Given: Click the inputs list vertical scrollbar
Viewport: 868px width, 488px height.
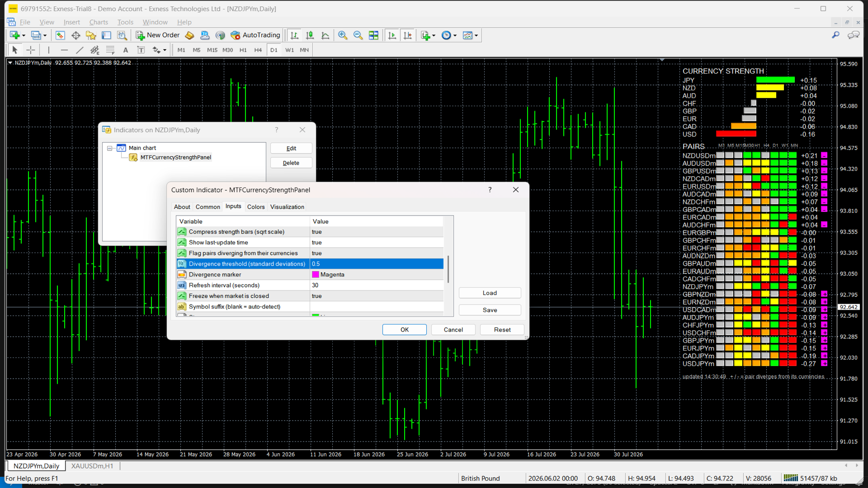Looking at the screenshot, I should coord(448,269).
